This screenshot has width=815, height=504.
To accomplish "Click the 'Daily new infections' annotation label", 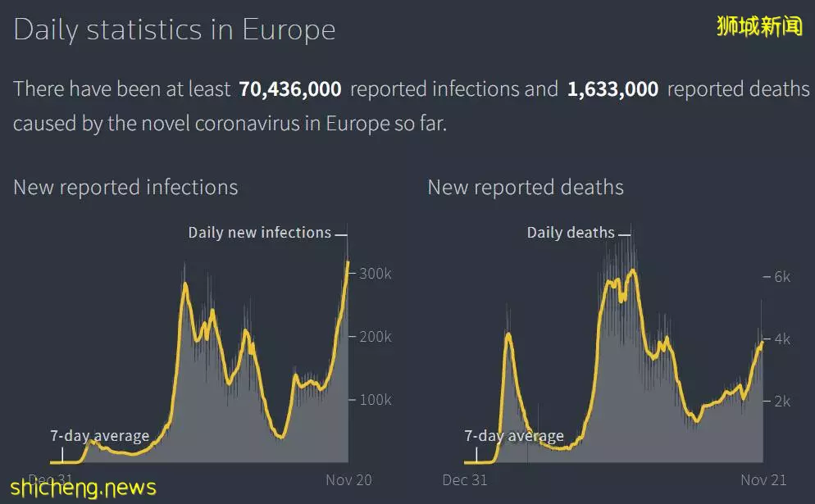I will [x=259, y=233].
